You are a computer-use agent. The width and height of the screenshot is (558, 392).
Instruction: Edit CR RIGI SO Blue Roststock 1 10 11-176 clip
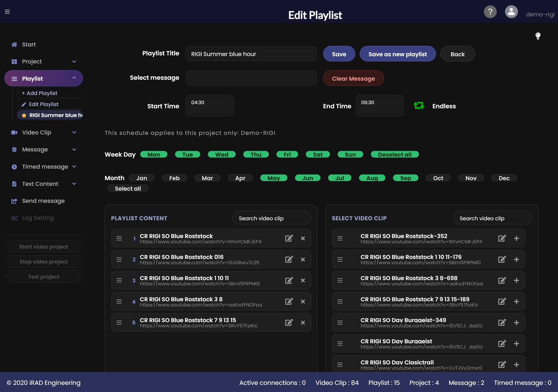pos(502,259)
